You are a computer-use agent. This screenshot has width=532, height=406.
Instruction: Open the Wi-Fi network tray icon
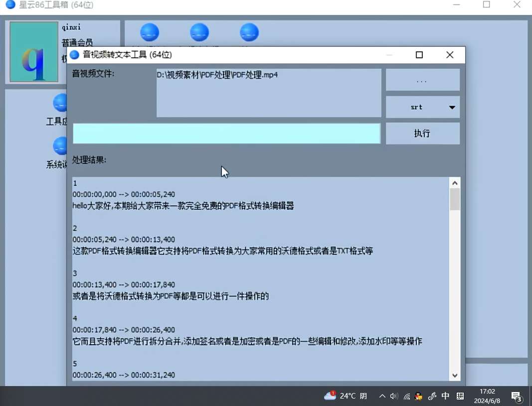tap(407, 397)
